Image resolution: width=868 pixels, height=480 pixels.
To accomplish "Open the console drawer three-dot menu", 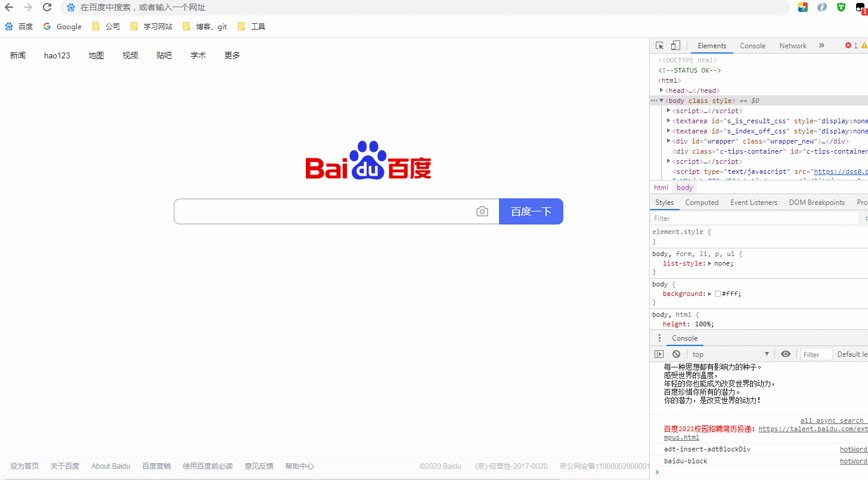I will pos(659,338).
